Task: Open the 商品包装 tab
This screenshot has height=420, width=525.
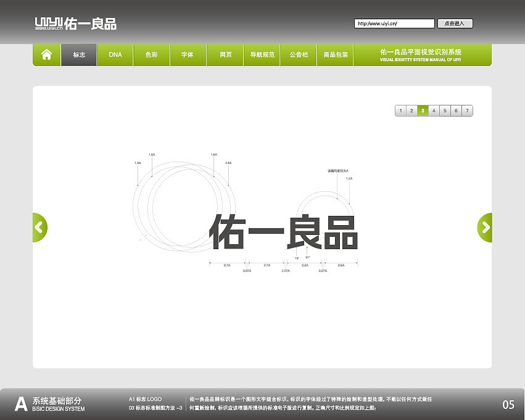Action: point(335,54)
